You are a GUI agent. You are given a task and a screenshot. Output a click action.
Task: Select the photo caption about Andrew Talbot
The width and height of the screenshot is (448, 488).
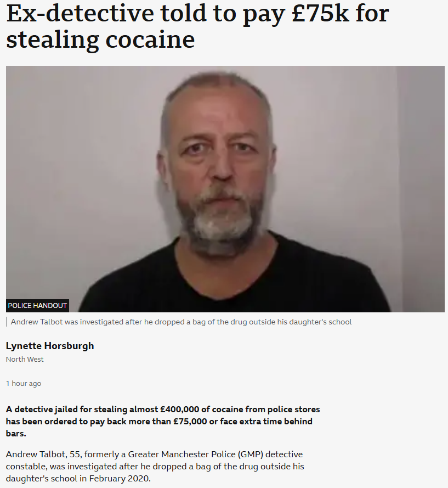[x=182, y=322]
